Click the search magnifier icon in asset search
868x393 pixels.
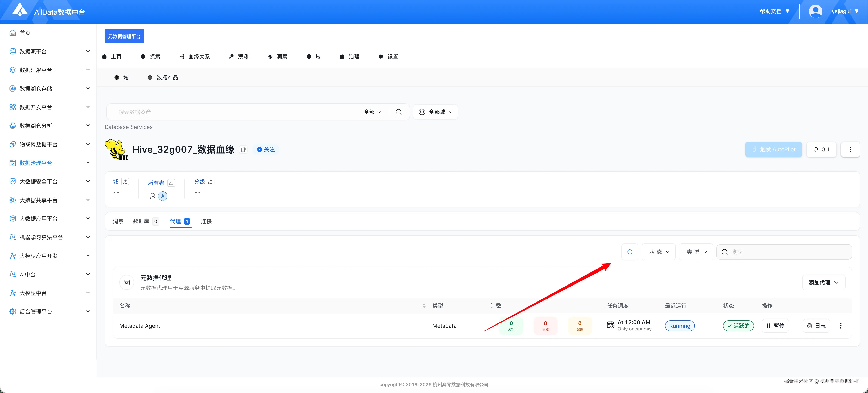coord(399,112)
